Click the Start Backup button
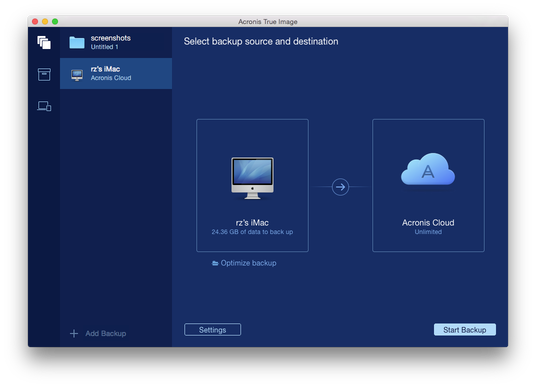 465,330
